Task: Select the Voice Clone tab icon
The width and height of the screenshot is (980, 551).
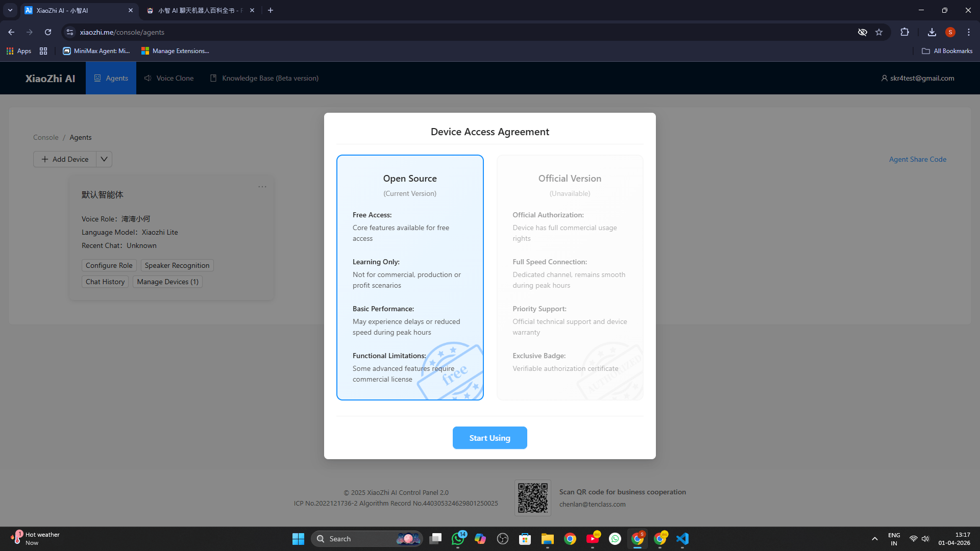Action: coord(148,78)
